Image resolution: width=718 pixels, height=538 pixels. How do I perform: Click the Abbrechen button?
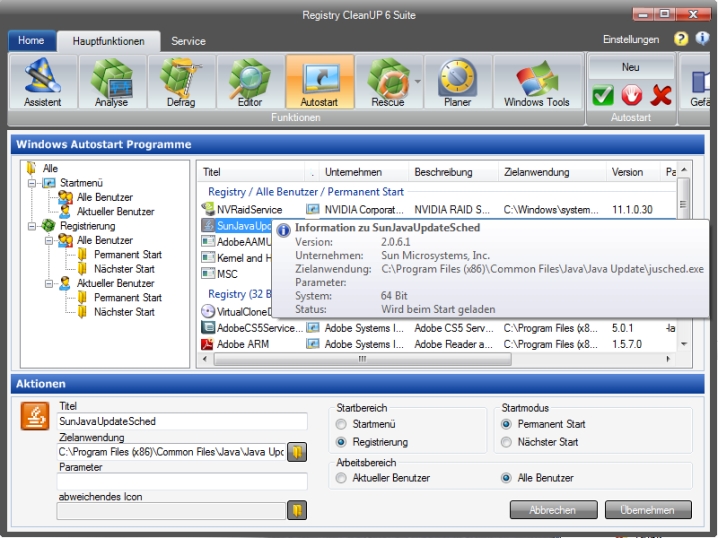(x=553, y=510)
